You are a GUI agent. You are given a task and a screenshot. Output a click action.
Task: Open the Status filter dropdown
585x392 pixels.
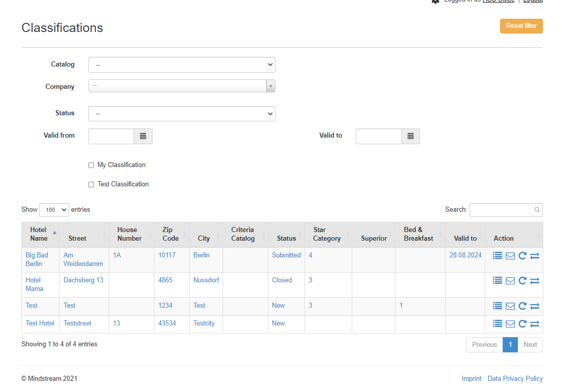point(181,114)
